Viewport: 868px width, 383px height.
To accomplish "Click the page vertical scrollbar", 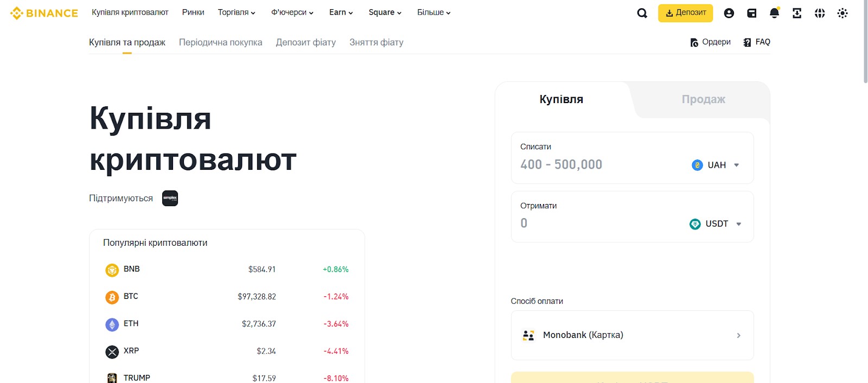I will coord(865,41).
